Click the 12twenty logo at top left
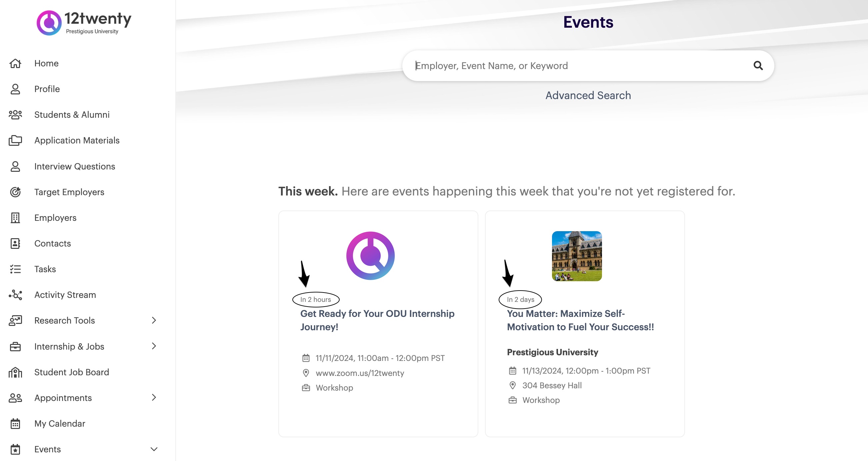Image resolution: width=868 pixels, height=461 pixels. click(84, 23)
